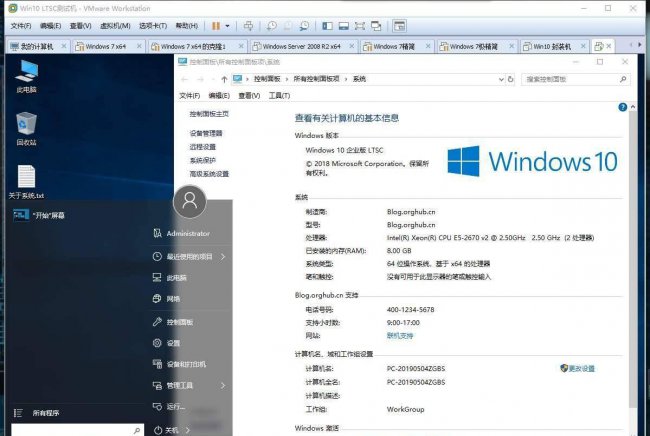
Task: Click the VMware suspend (pause) button
Action: click(x=216, y=26)
